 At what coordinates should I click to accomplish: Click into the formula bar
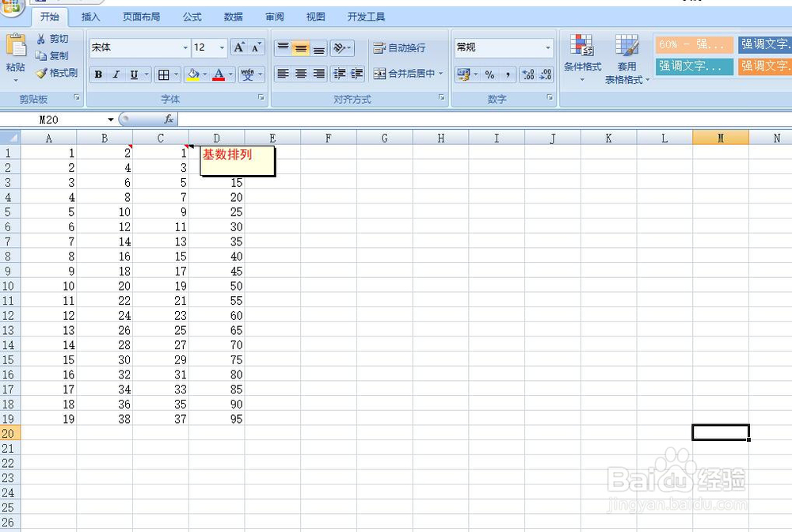coord(485,120)
